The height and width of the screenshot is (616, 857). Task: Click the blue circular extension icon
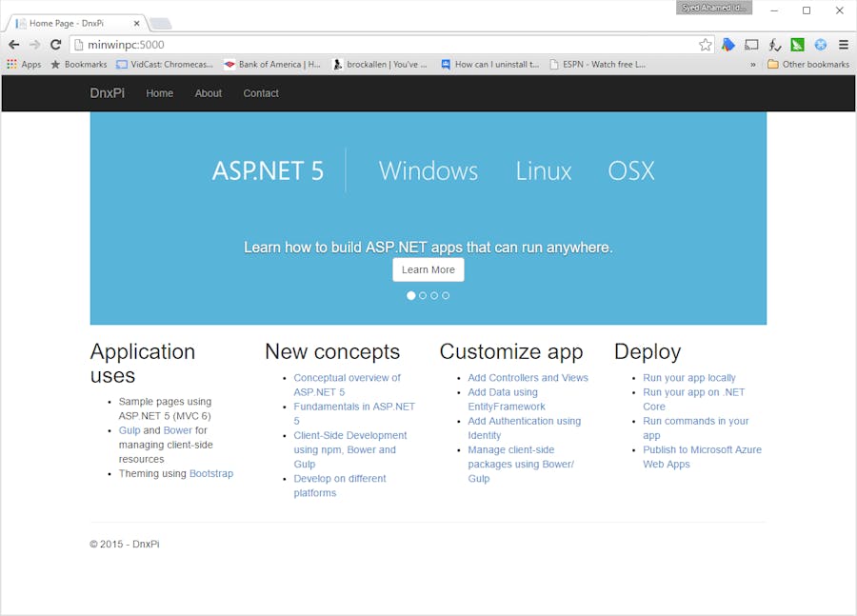tap(820, 44)
